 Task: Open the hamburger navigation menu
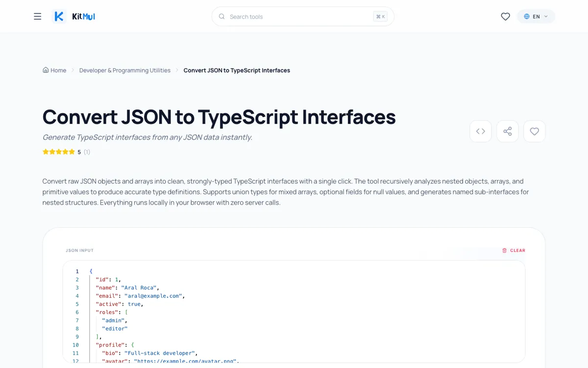pos(37,16)
